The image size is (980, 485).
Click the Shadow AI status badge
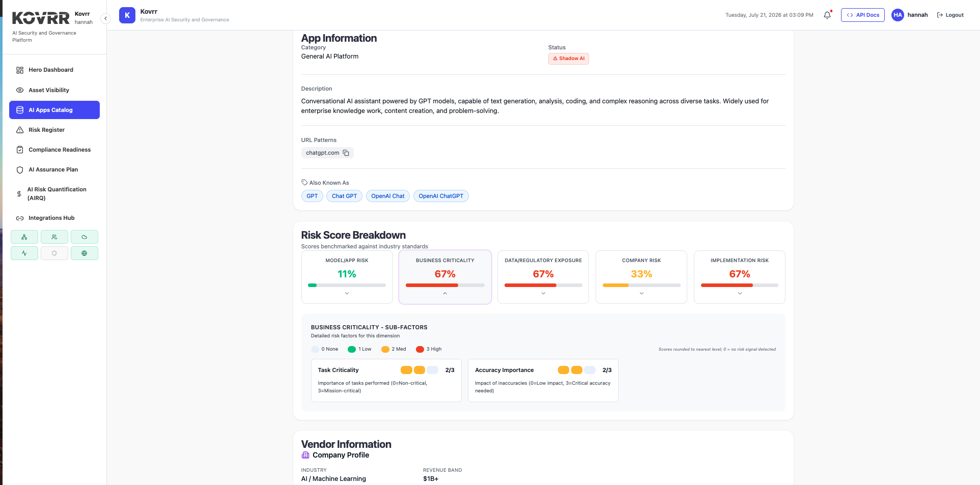coord(569,59)
